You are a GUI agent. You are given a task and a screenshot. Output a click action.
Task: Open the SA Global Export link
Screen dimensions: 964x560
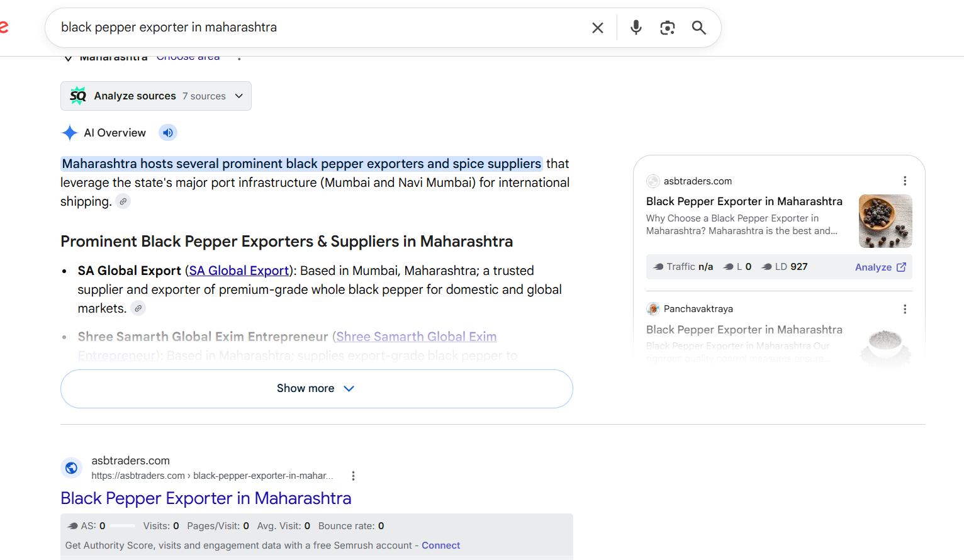[239, 271]
